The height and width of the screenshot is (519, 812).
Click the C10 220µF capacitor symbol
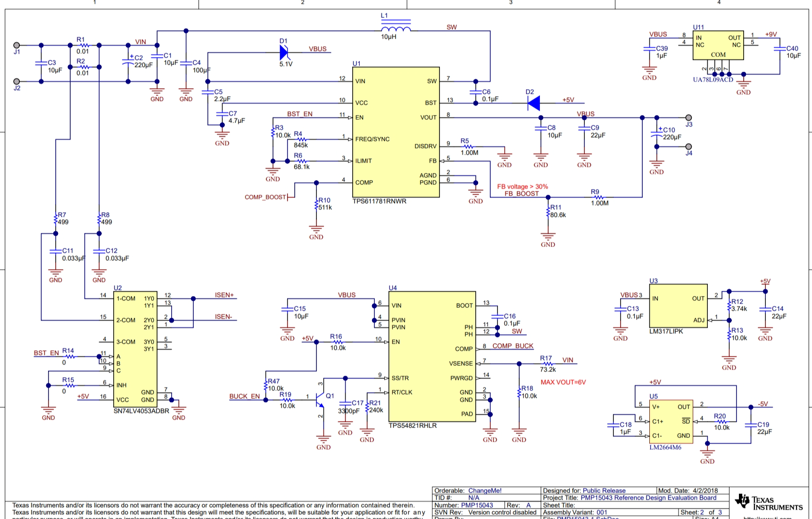tap(656, 135)
